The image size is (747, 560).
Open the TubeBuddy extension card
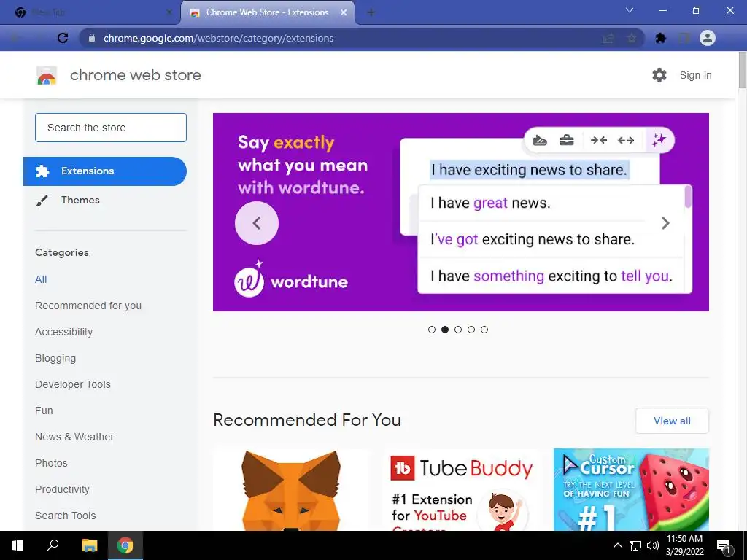(461, 489)
